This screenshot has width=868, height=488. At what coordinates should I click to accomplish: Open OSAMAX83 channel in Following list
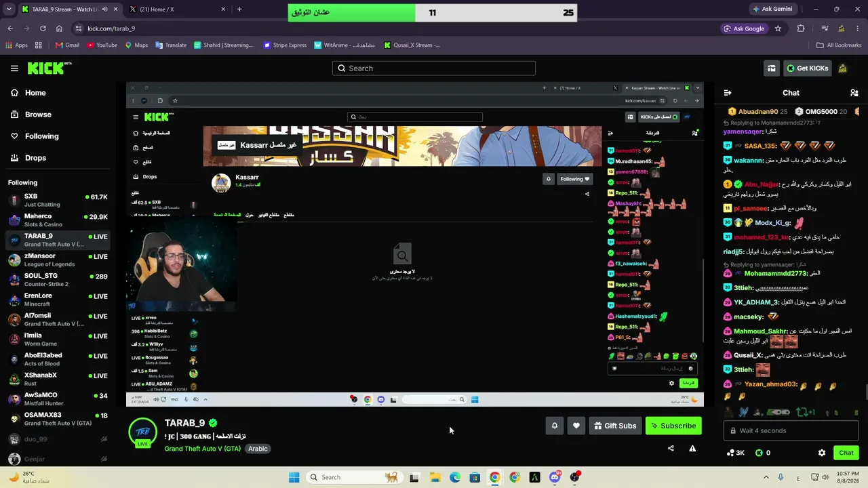[58, 419]
